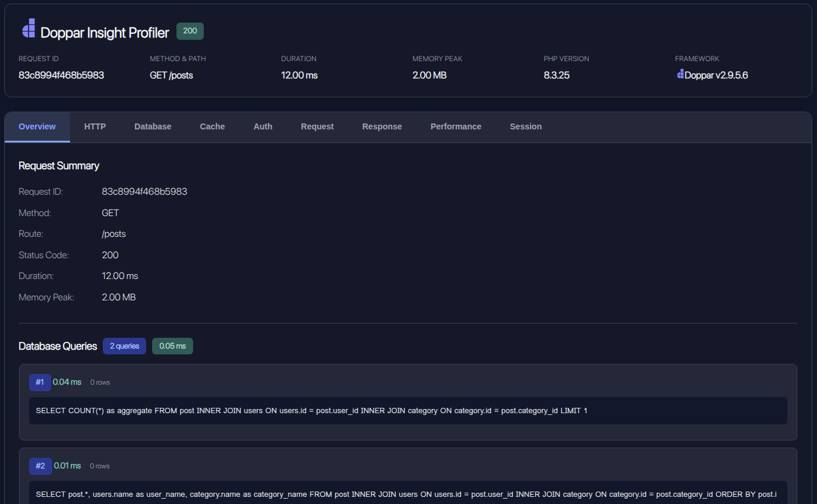This screenshot has height=504, width=817.
Task: Click the GET /posts path in header
Action: pyautogui.click(x=171, y=75)
